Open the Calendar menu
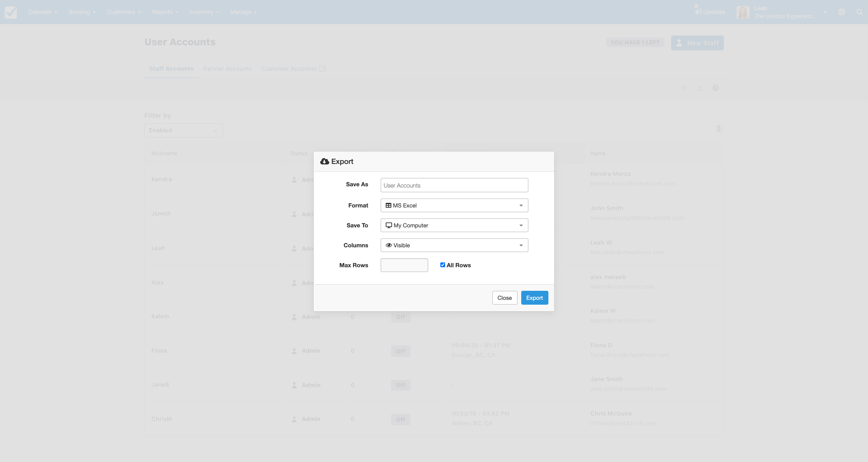 point(43,12)
